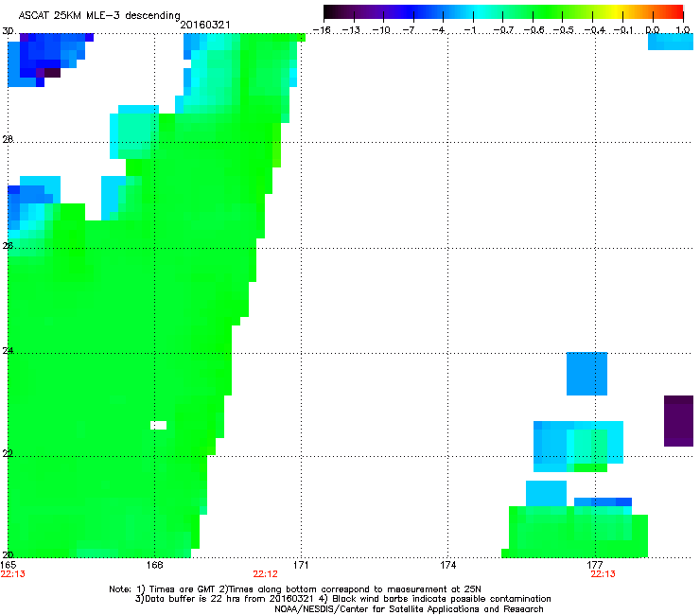The image size is (700, 615).
Task: Click the note line "3)Data buffer is 22 hrs"
Action: [342, 599]
